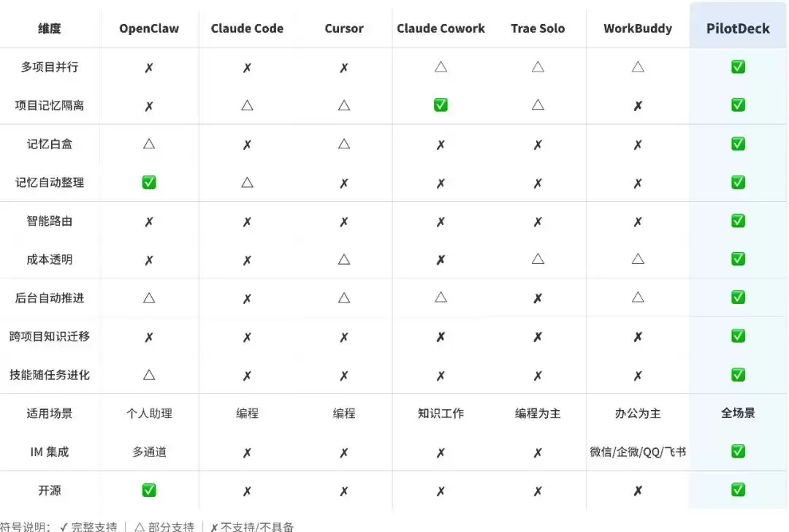Select Cursor triangle in 记忆白盒 row

tap(344, 144)
